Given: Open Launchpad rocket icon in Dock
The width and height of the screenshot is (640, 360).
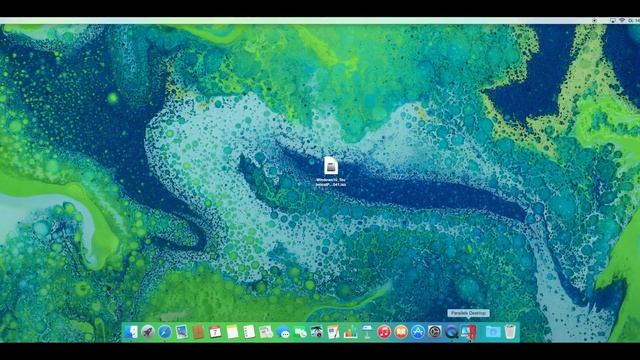Looking at the screenshot, I should point(148,332).
